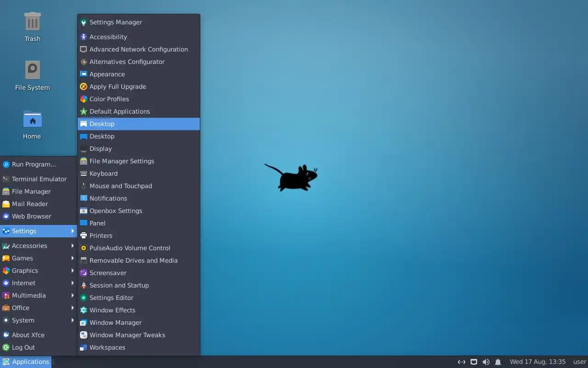Open Advanced Network Configuration

point(139,49)
